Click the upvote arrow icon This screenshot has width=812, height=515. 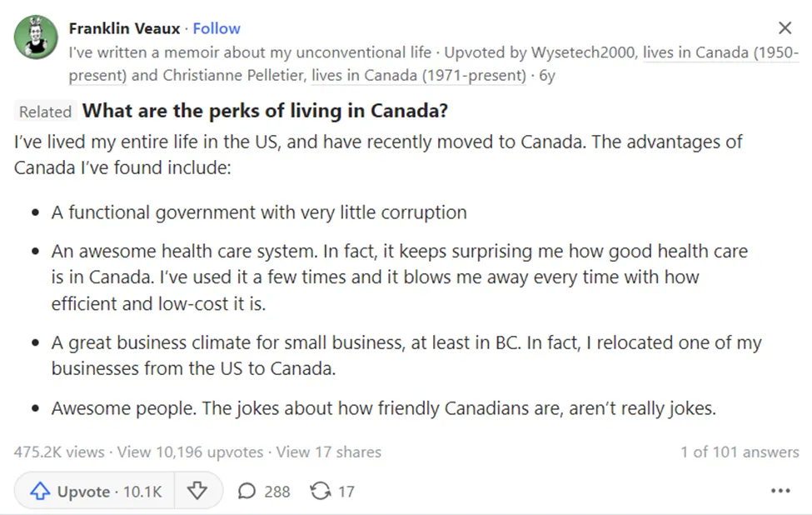[x=40, y=491]
